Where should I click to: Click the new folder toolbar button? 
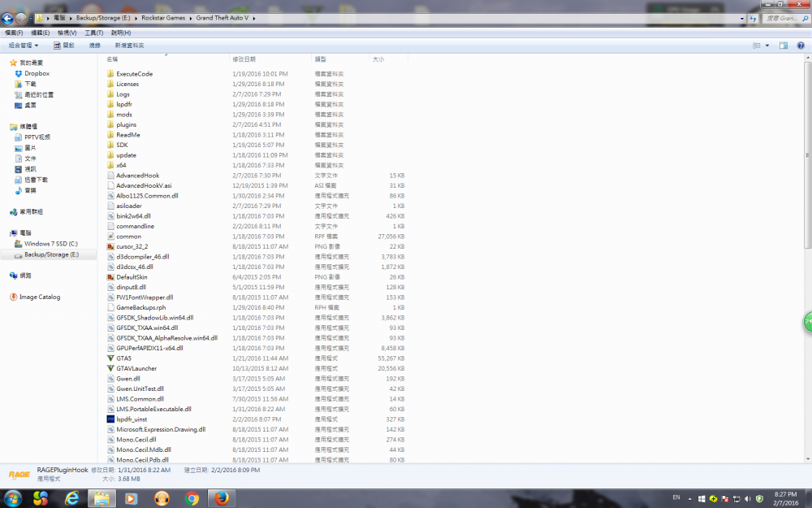click(129, 46)
